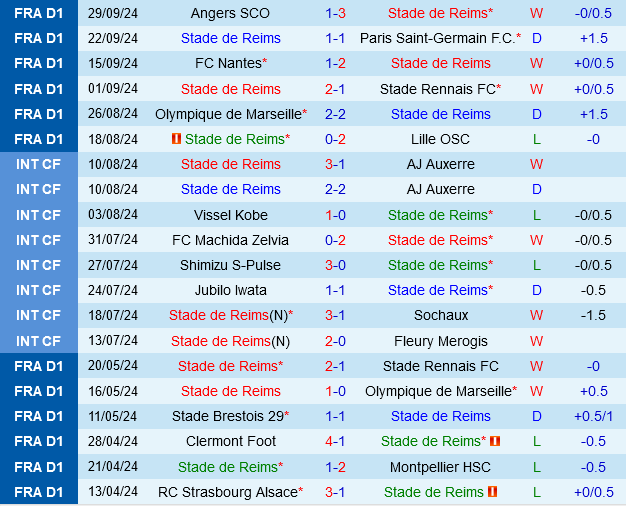The width and height of the screenshot is (626, 506).
Task: Open the FC Machida Zelvia team link
Action: (230, 240)
